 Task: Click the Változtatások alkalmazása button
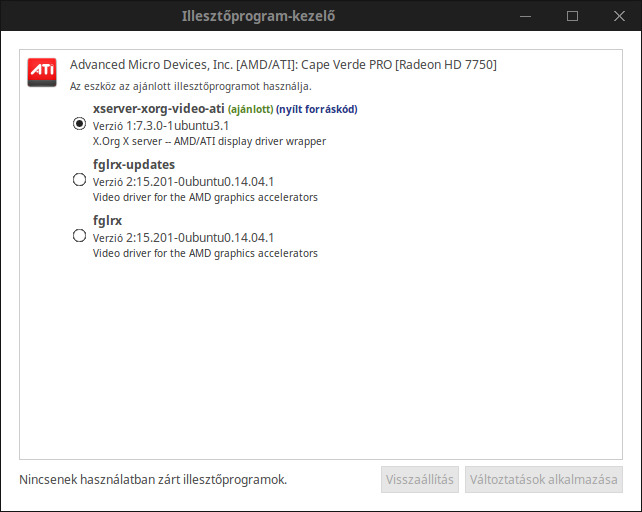[544, 479]
